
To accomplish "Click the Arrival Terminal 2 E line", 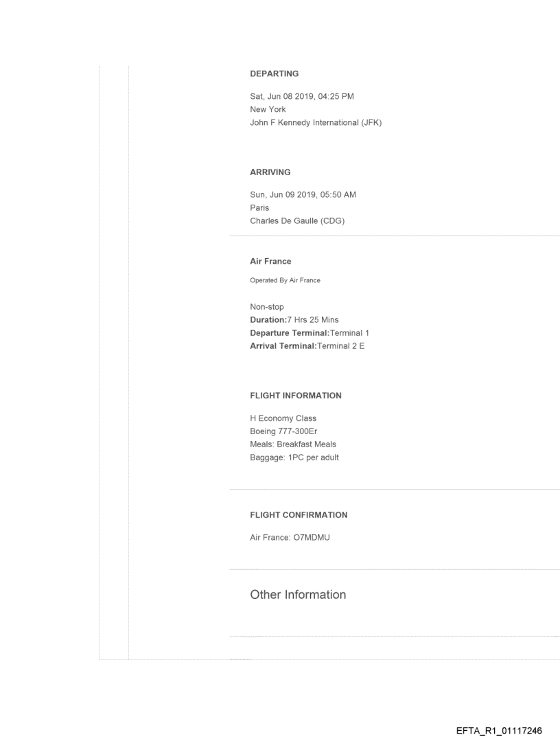I will (307, 345).
